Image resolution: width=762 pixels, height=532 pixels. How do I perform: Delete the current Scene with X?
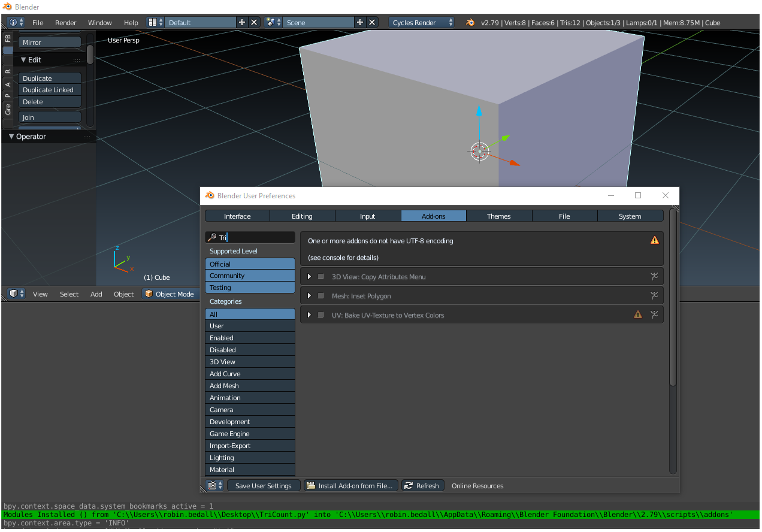(x=372, y=22)
